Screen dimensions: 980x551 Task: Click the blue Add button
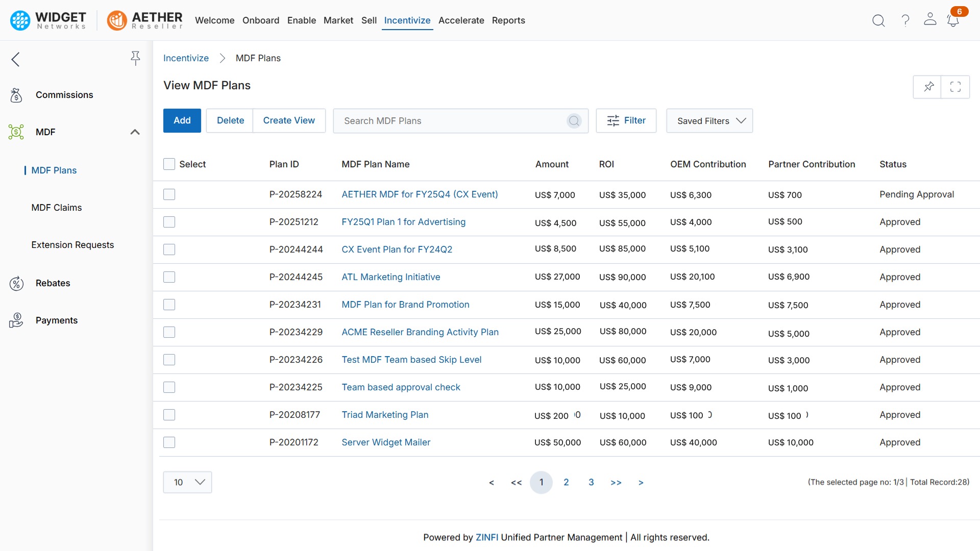click(x=182, y=120)
